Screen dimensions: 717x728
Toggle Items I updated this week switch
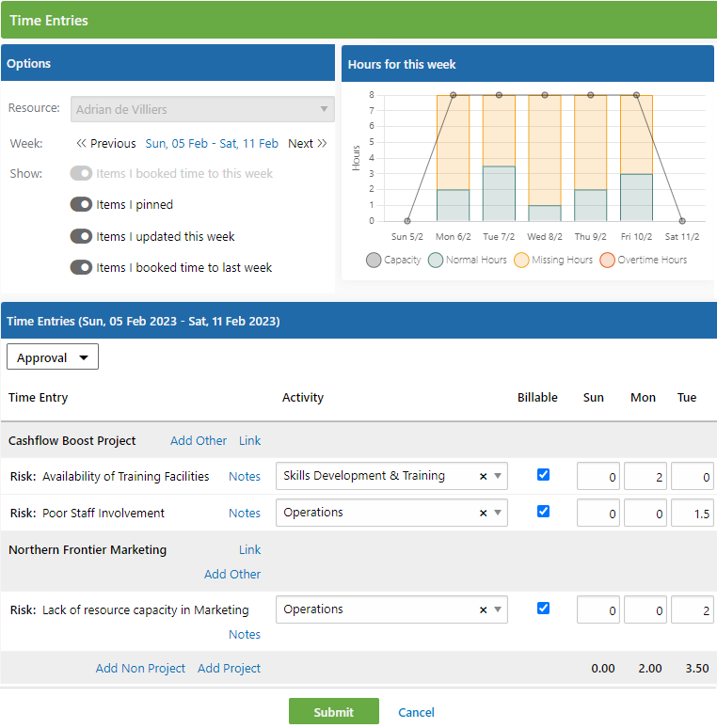click(x=81, y=236)
